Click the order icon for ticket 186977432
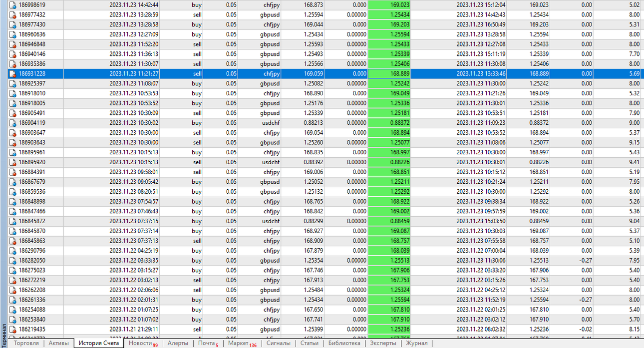Image resolution: width=644 pixels, height=348 pixels. click(x=12, y=14)
